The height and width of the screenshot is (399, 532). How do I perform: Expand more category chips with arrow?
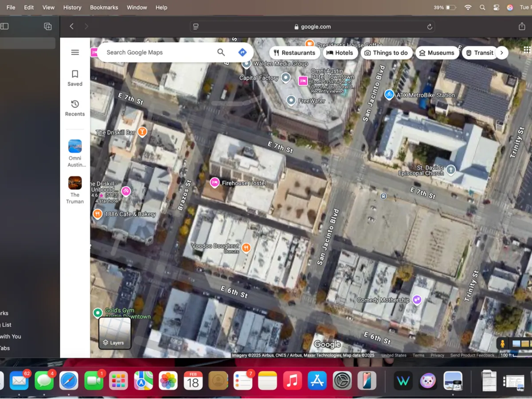501,53
